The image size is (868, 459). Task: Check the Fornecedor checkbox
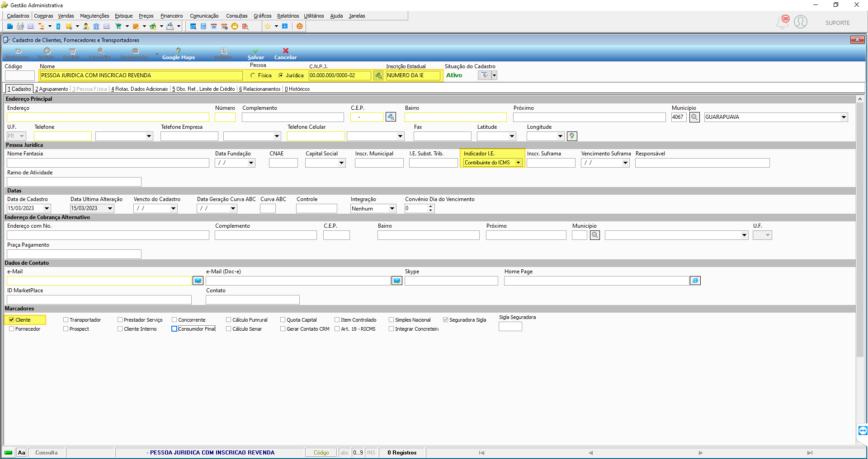[x=12, y=329]
